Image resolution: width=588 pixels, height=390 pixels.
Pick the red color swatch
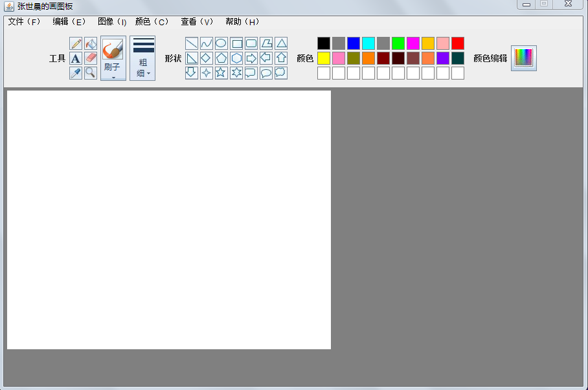pos(458,43)
